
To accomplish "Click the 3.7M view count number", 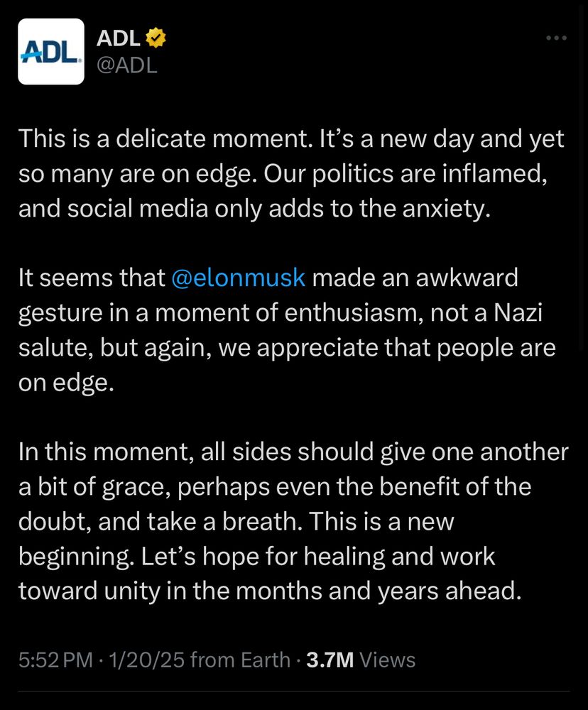I will [x=330, y=660].
